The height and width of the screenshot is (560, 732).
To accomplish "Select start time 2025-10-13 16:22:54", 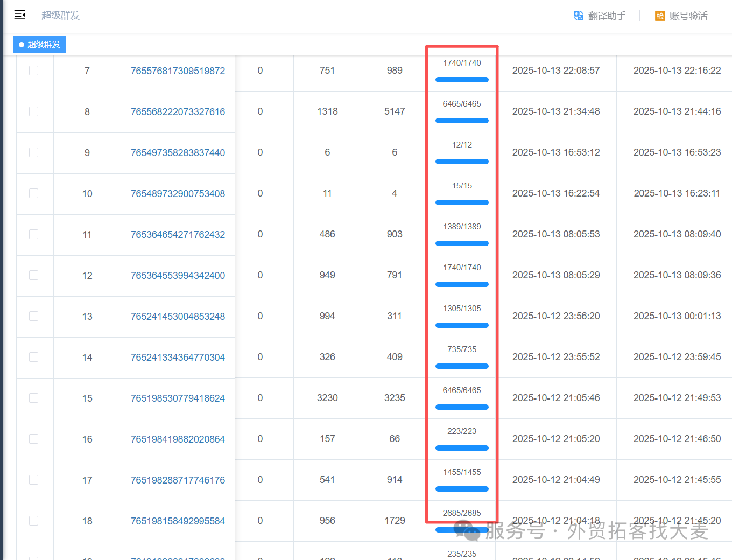I will [x=556, y=193].
